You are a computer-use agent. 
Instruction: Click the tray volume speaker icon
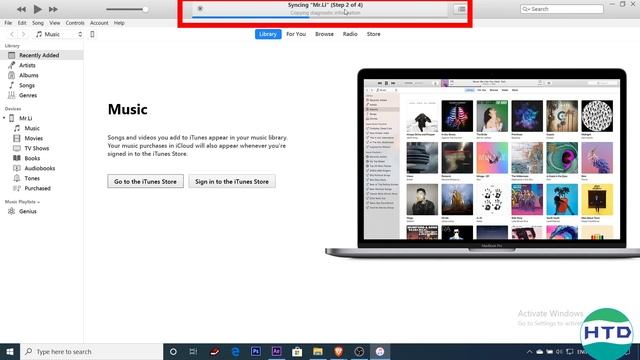coord(559,351)
